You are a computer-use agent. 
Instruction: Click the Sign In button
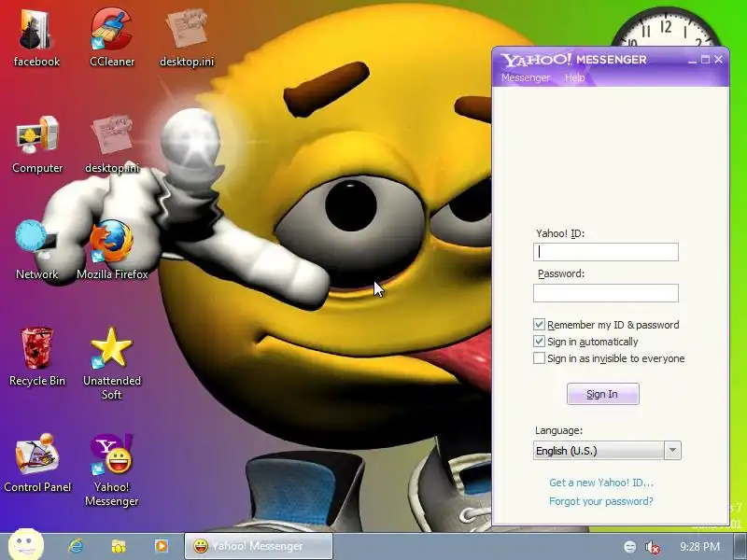point(602,394)
